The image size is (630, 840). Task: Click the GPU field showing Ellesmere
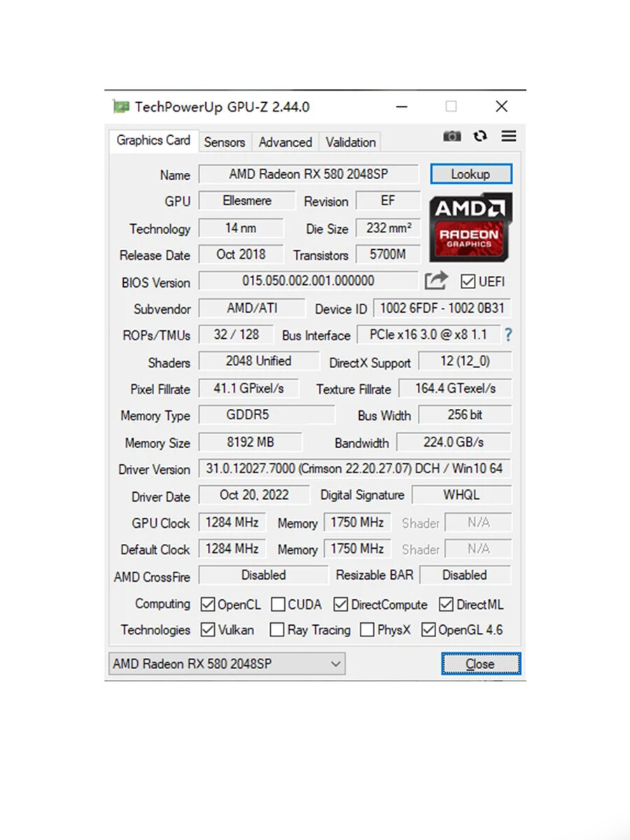click(x=246, y=201)
